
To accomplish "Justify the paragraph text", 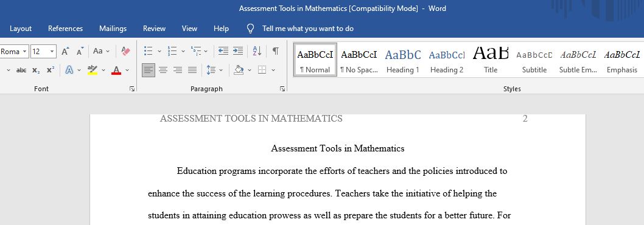I will [x=192, y=70].
